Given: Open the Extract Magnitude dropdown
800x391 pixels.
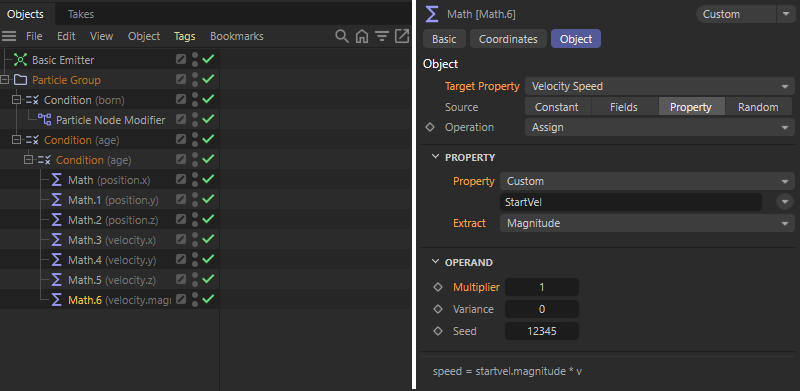Looking at the screenshot, I should point(647,223).
